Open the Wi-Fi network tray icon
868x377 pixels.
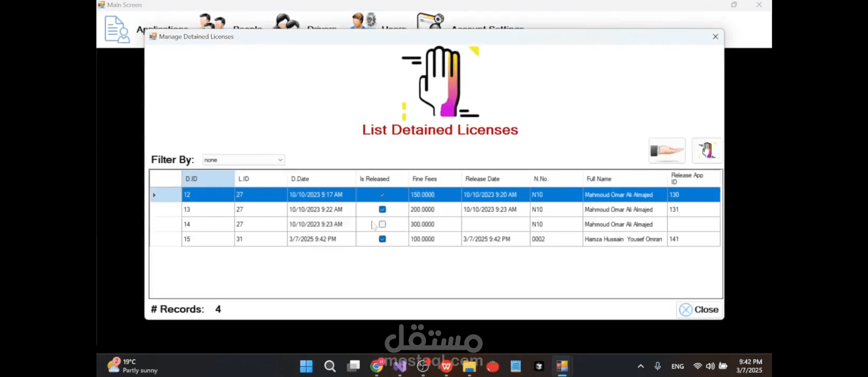pyautogui.click(x=698, y=366)
